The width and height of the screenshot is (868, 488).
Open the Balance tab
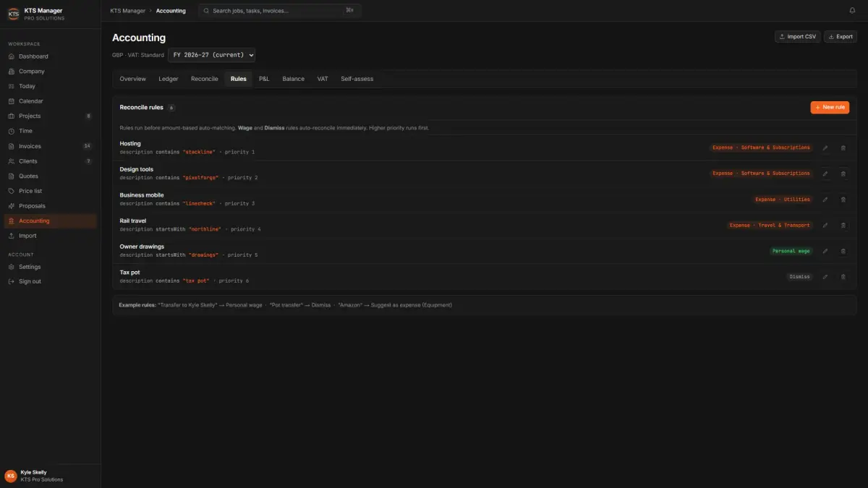pos(293,79)
